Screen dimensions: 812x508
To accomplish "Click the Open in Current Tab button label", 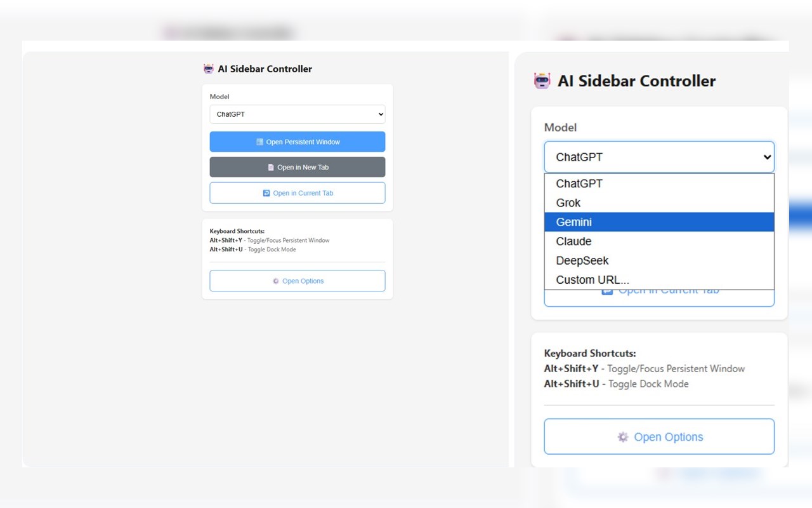I will pos(303,193).
